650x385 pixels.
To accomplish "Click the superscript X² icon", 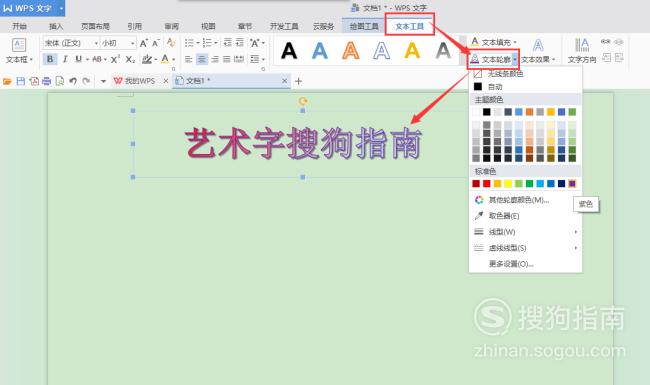I will coord(116,59).
